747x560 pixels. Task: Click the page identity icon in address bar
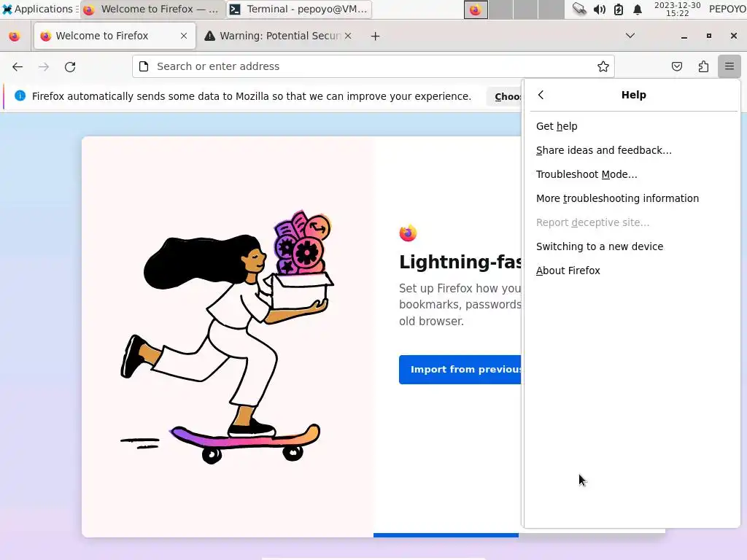click(x=144, y=66)
